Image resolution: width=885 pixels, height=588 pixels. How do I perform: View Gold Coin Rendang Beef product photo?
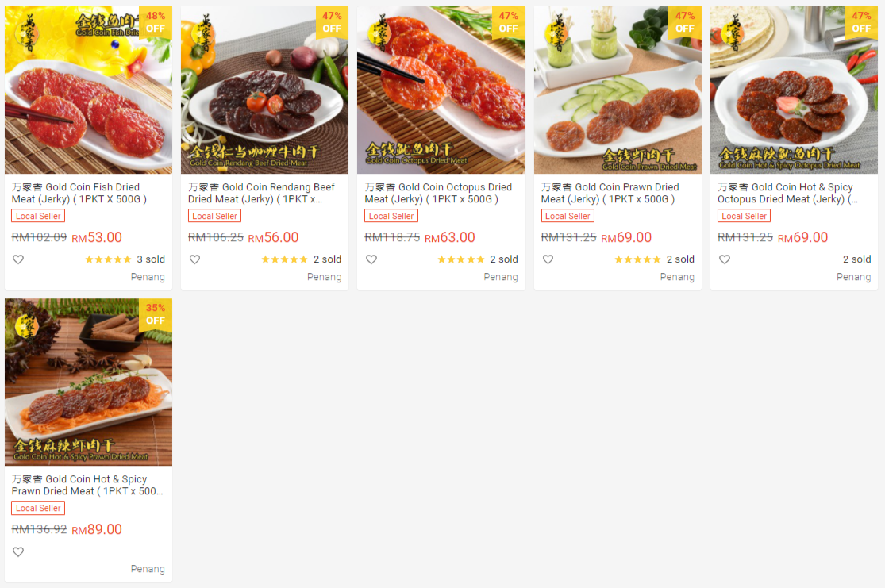coord(264,90)
